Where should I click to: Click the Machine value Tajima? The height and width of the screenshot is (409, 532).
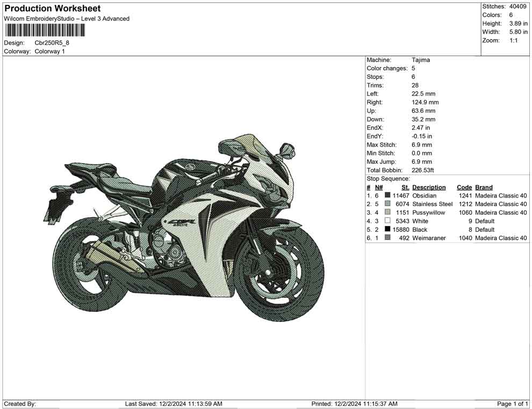421,60
